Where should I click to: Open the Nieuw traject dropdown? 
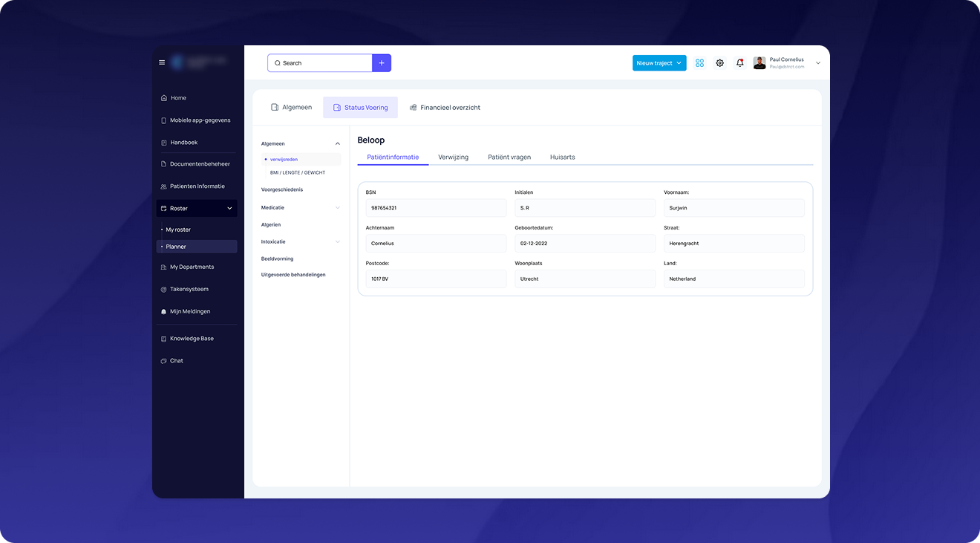tap(659, 63)
